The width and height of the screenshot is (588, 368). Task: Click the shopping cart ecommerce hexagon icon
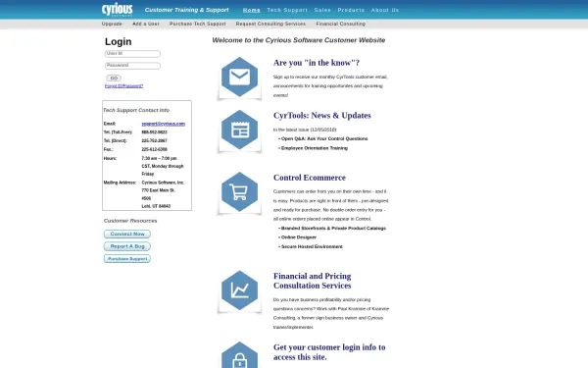(239, 192)
